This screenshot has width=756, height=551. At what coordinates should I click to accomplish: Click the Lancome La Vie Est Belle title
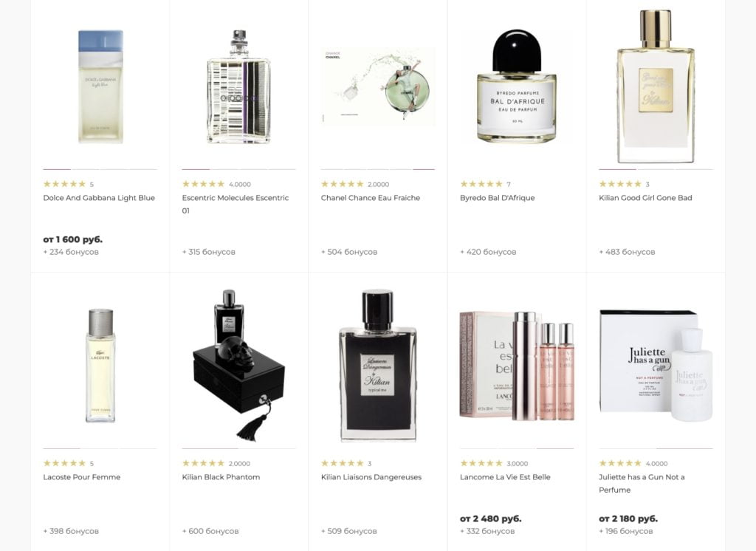(505, 477)
